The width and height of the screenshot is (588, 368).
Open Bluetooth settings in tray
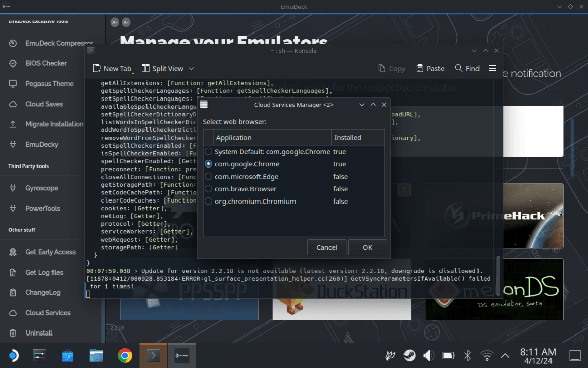(x=468, y=355)
